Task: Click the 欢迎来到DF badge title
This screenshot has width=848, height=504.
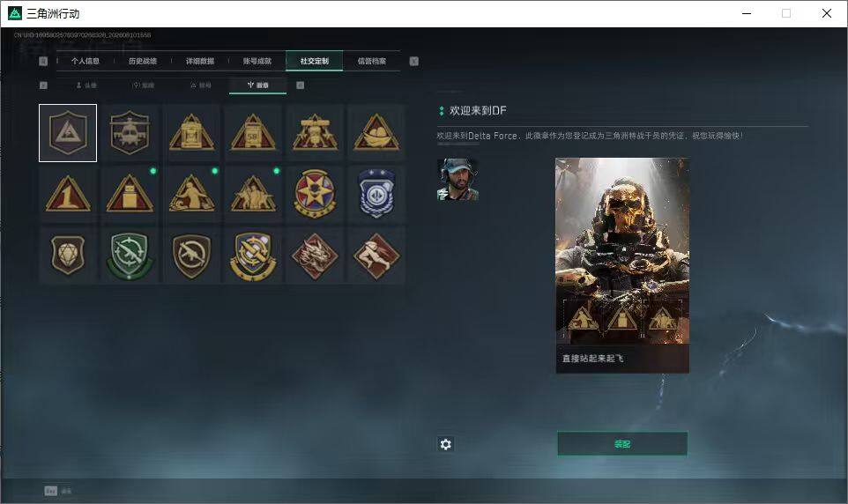Action: pyautogui.click(x=478, y=110)
